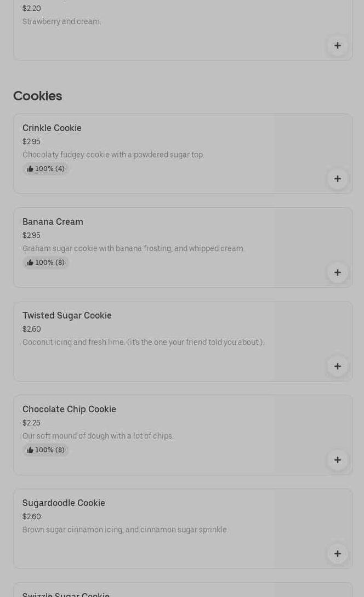This screenshot has height=597, width=364.
Task: Click the Crinkle Cookie description text
Action: click(113, 155)
